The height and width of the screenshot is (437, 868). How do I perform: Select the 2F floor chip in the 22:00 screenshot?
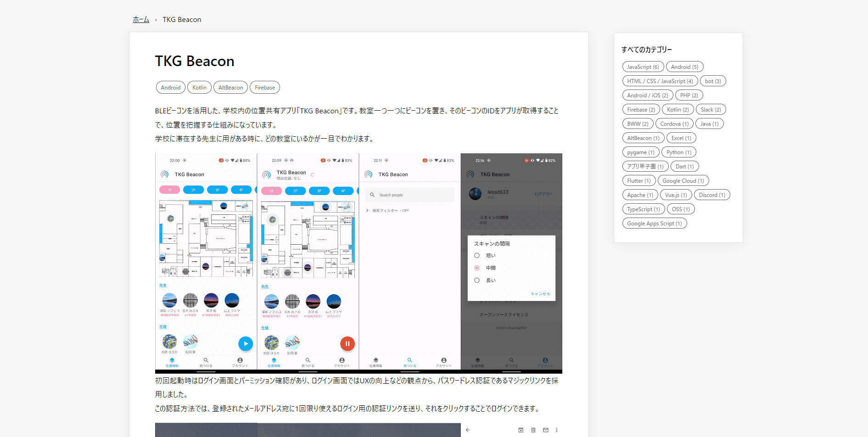click(193, 190)
